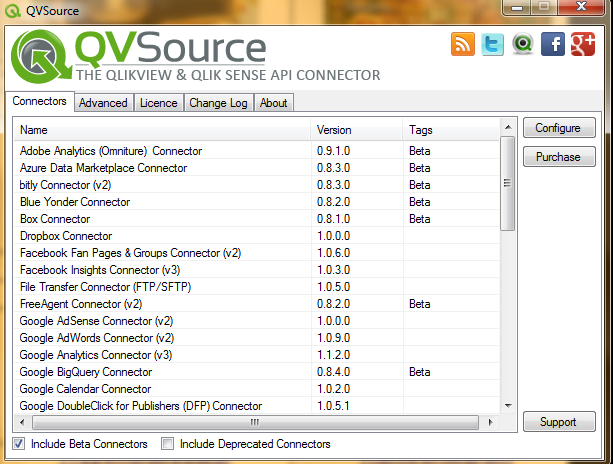Screen dimensions: 613x464
Task: Sort by the Tags column header
Action: point(451,130)
